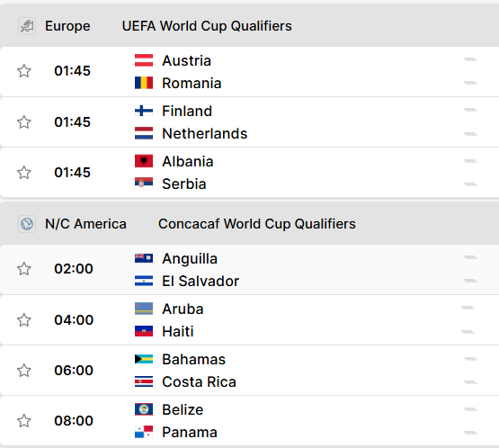
Task: Open the Costa Rica team name
Action: point(199,381)
